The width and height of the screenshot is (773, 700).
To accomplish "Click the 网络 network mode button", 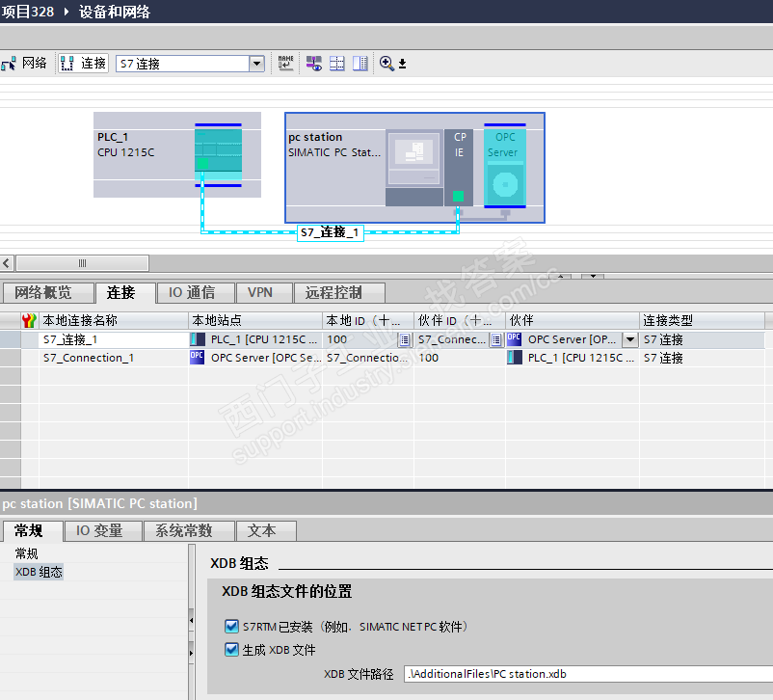I will coord(24,64).
